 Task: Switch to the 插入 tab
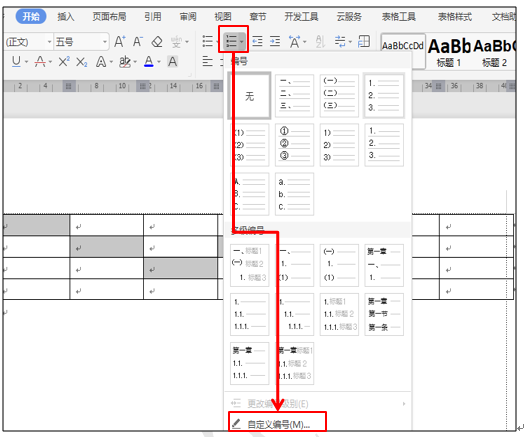click(x=65, y=17)
